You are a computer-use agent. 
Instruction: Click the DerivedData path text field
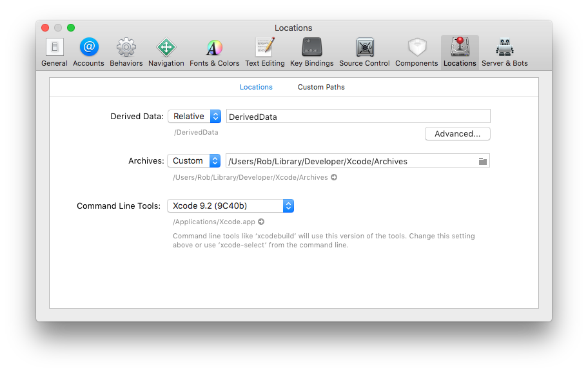(358, 116)
